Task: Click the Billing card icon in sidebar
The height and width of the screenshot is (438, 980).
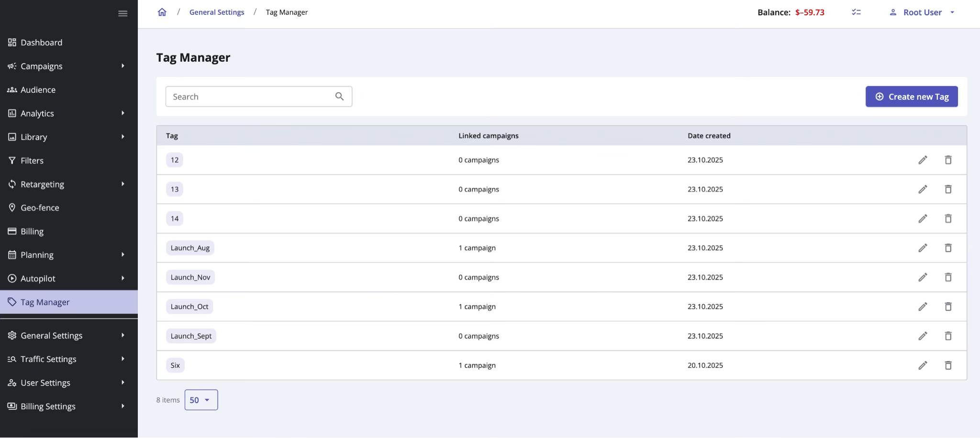Action: [12, 231]
